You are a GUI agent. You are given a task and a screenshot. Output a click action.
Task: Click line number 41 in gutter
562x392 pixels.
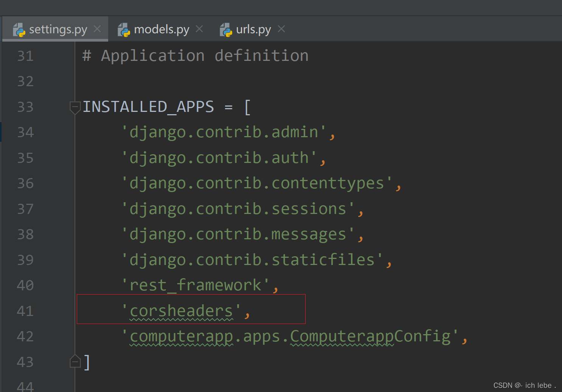25,311
